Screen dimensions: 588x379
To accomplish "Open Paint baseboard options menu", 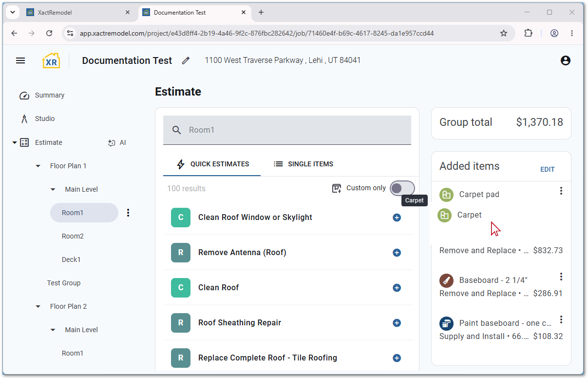I will [561, 319].
